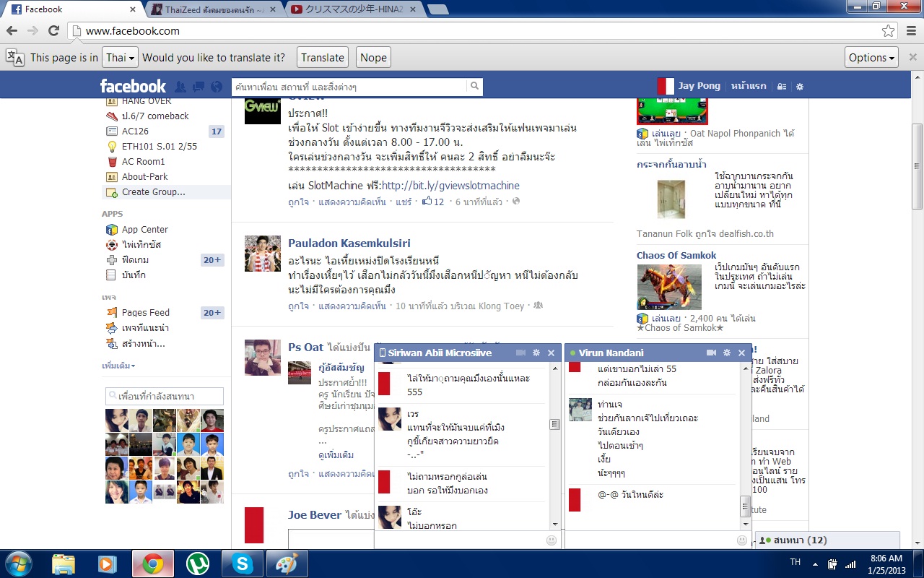This screenshot has height=578, width=924.
Task: Click the Chaos Of Samkok ad title
Action: click(x=676, y=256)
